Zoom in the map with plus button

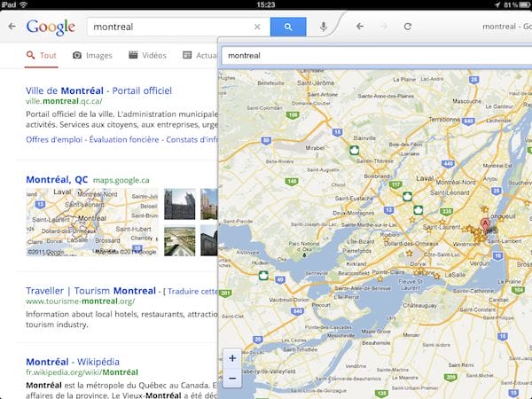click(x=232, y=358)
